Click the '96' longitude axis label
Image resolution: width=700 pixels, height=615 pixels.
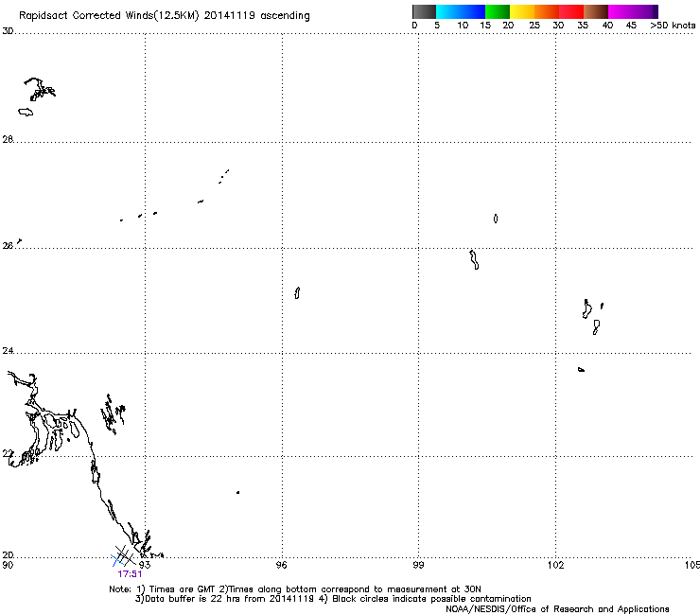click(281, 565)
